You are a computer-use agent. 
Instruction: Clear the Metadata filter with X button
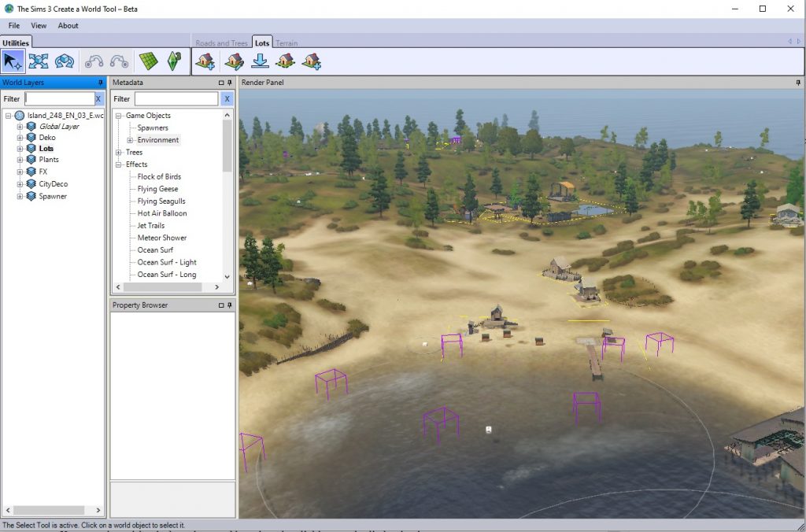pos(227,99)
